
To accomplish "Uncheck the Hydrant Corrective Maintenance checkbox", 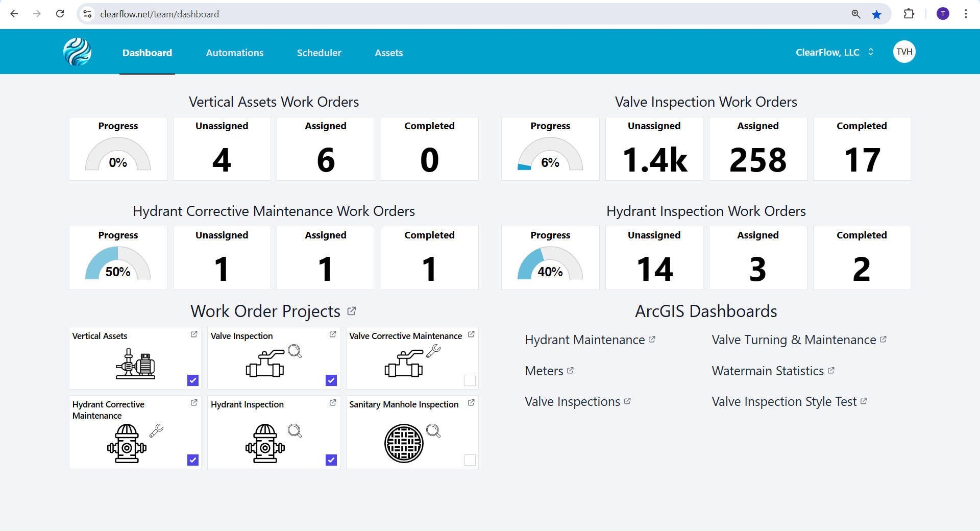I will (x=192, y=460).
